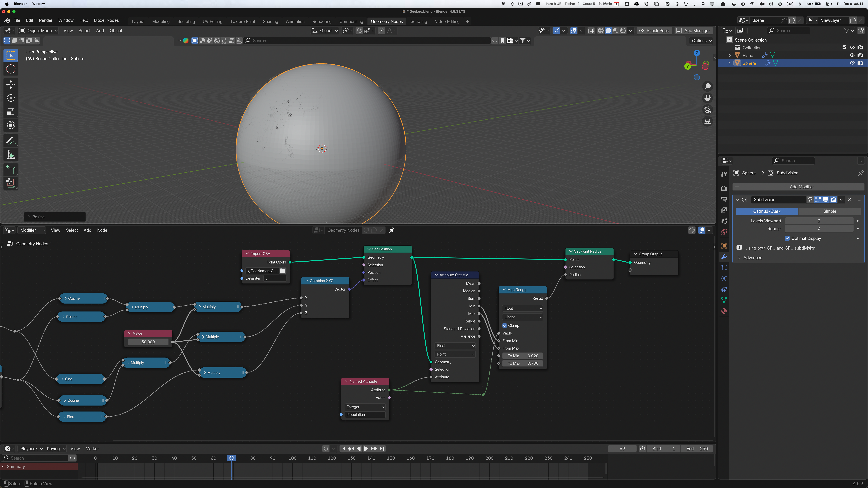Toggle Subdivision modifier viewport display
The width and height of the screenshot is (868, 488).
826,200
